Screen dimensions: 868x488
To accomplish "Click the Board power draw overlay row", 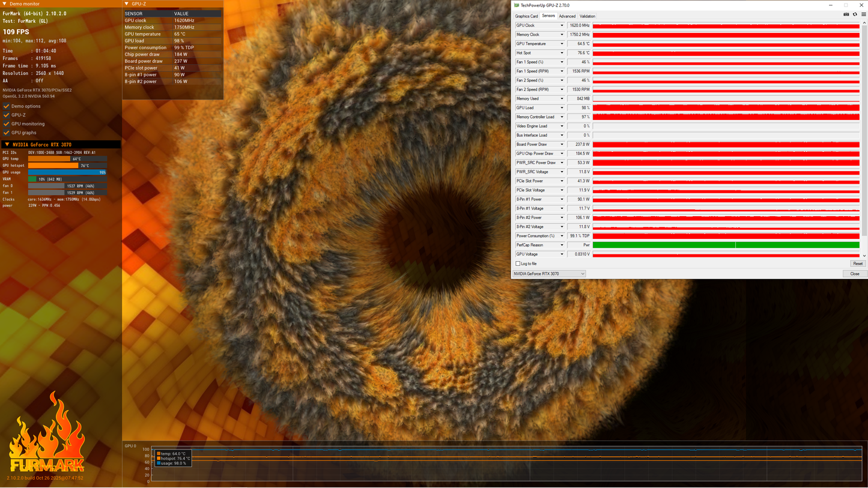I will (172, 61).
